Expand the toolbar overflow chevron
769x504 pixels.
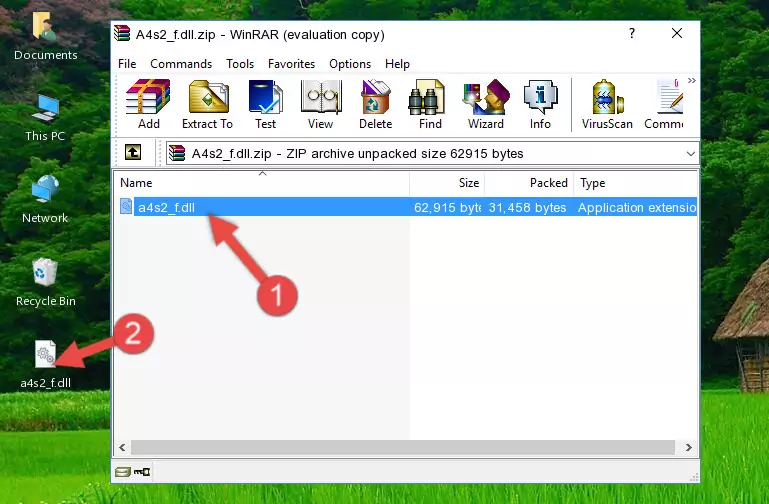(692, 80)
